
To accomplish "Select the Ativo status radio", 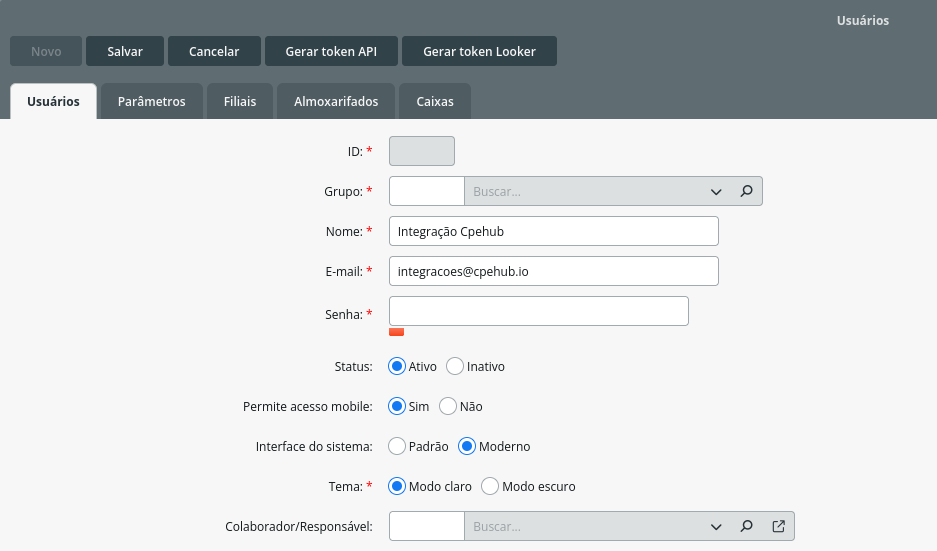I will coord(397,366).
